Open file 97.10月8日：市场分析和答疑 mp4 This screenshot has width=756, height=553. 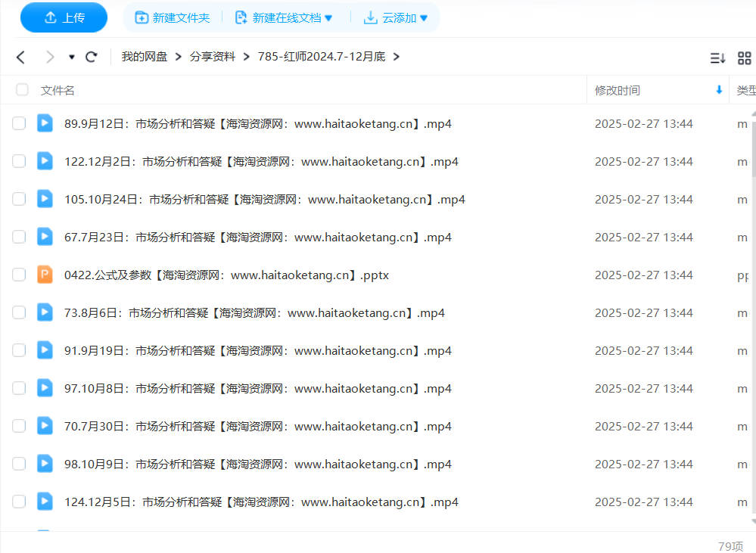[x=258, y=389]
